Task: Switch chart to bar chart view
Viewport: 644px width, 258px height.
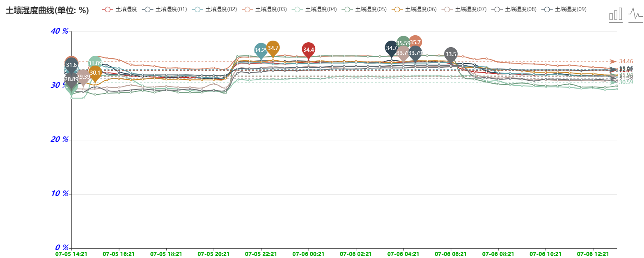Action: pyautogui.click(x=615, y=15)
